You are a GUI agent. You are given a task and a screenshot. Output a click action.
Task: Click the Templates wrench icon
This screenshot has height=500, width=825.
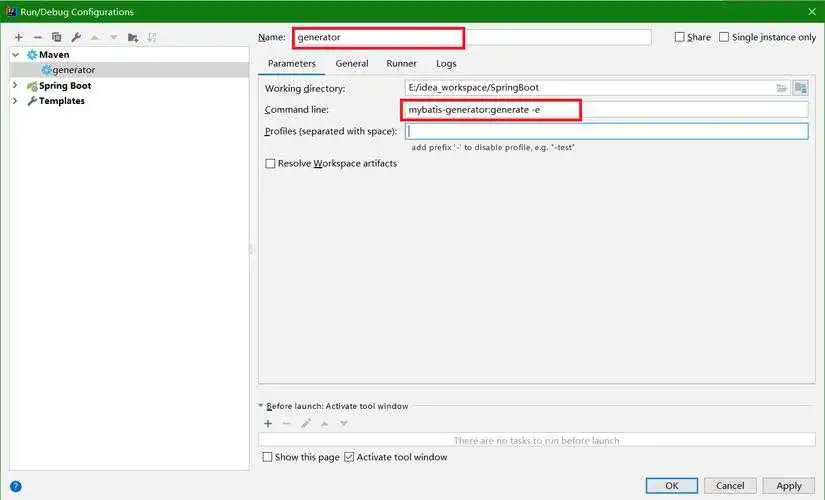[32, 101]
